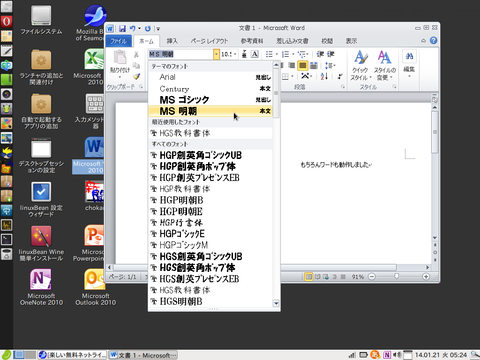Switch to the ホーム tab

(x=146, y=41)
